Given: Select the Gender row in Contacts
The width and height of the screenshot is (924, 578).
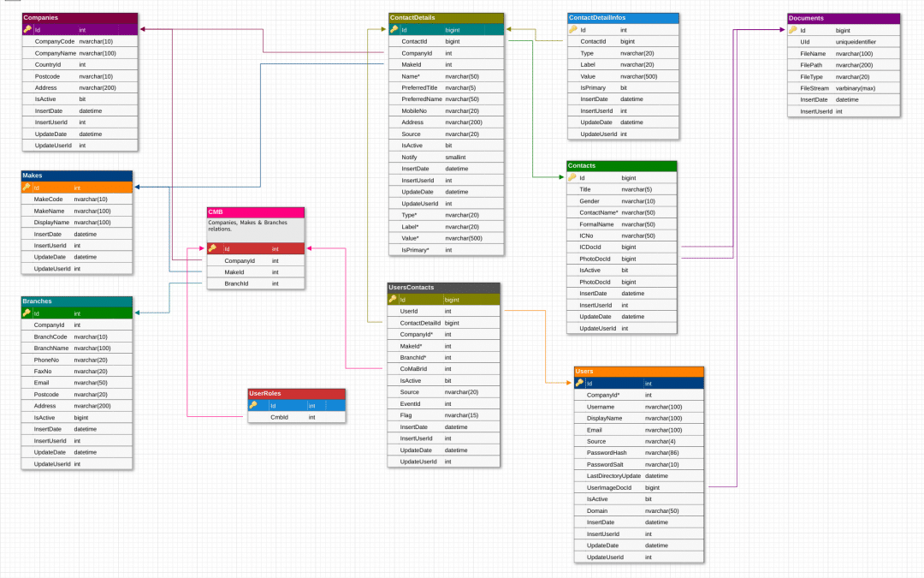Looking at the screenshot, I should pyautogui.click(x=622, y=201).
